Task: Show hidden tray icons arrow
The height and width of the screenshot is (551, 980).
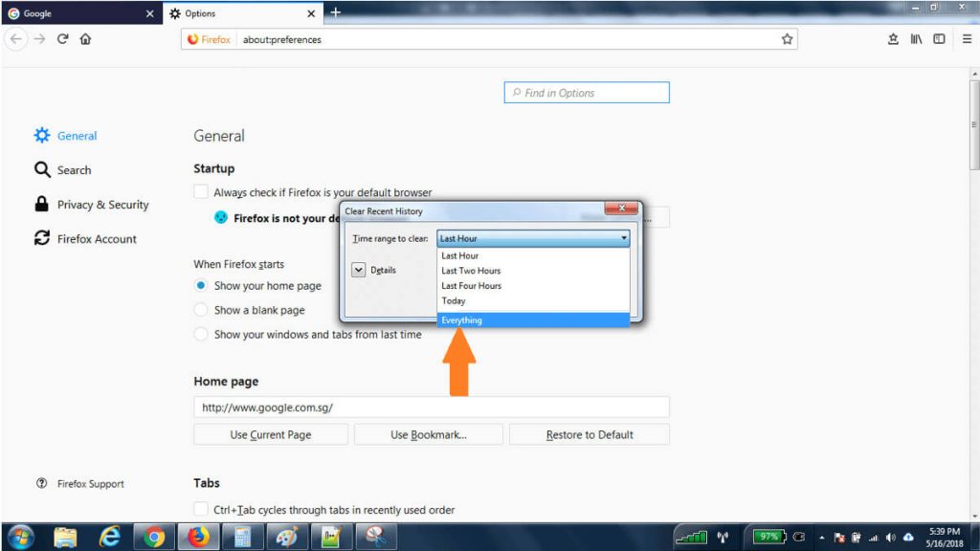Action: [822, 538]
